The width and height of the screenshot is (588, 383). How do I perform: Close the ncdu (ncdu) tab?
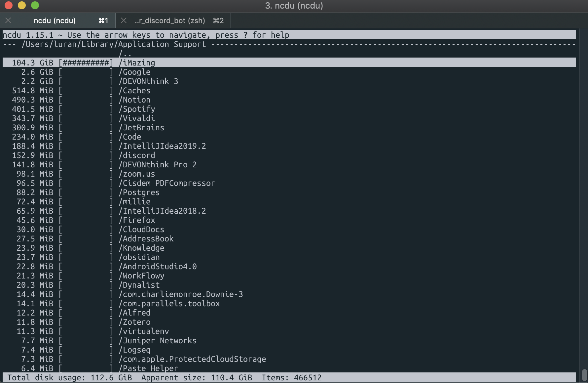(x=8, y=21)
